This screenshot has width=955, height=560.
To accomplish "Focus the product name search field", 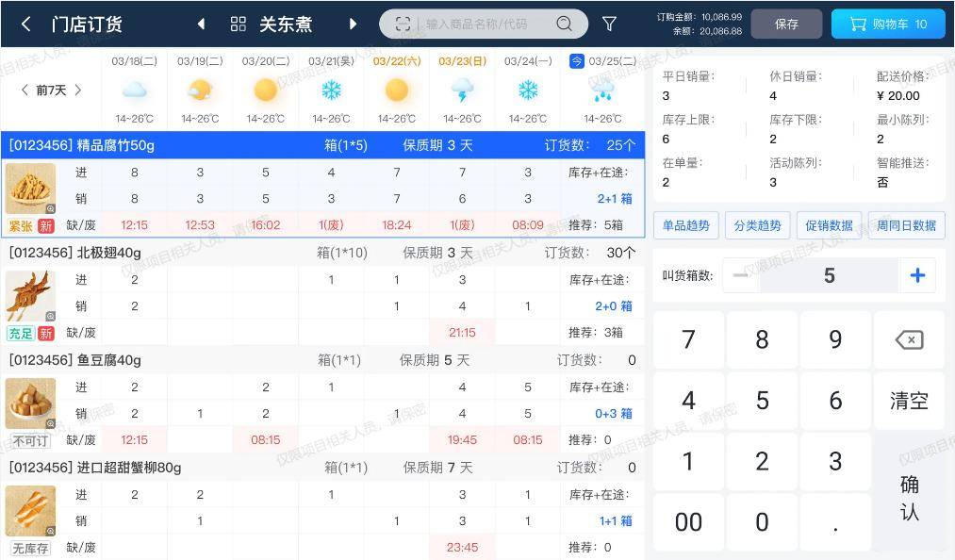I will pos(486,25).
